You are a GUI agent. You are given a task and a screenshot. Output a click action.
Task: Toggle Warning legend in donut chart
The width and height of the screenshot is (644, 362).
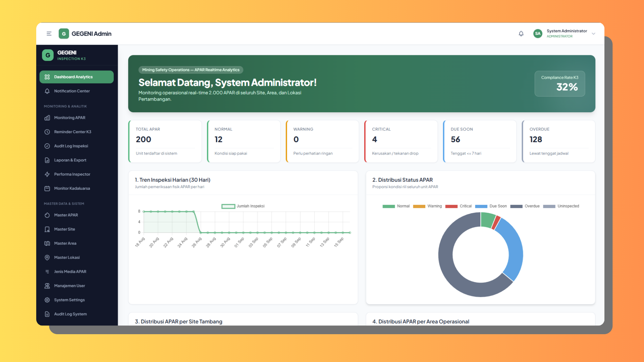coord(427,206)
